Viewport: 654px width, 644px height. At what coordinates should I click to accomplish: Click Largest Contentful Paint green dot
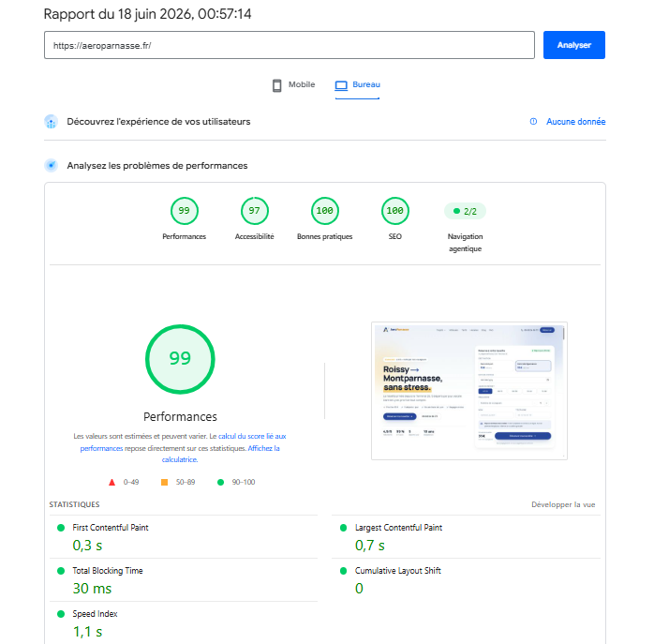point(343,528)
